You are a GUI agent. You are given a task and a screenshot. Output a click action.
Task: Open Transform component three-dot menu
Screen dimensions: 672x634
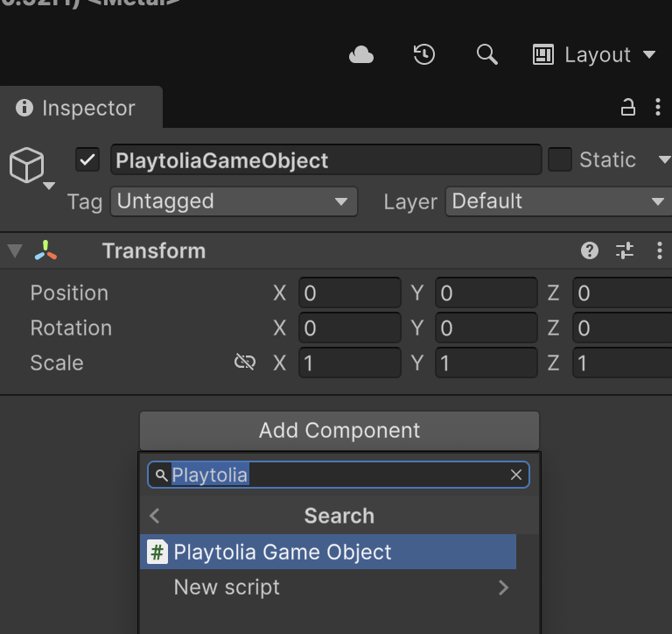tap(659, 250)
